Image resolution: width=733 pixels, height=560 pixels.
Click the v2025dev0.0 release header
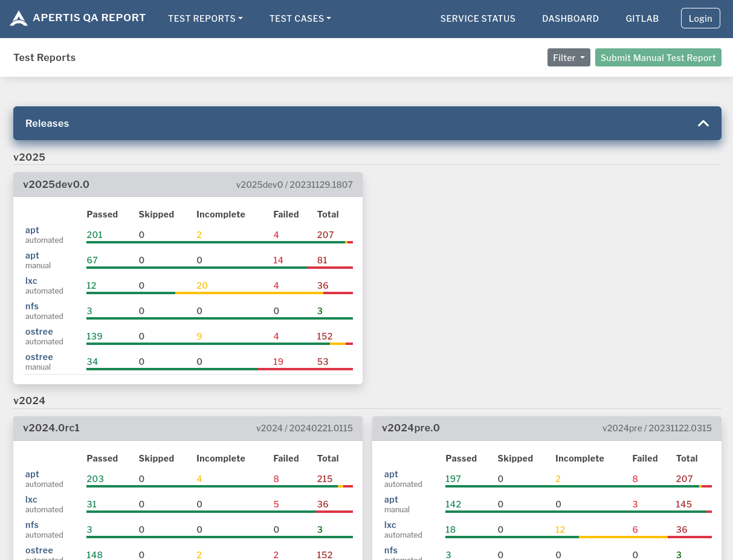[56, 184]
